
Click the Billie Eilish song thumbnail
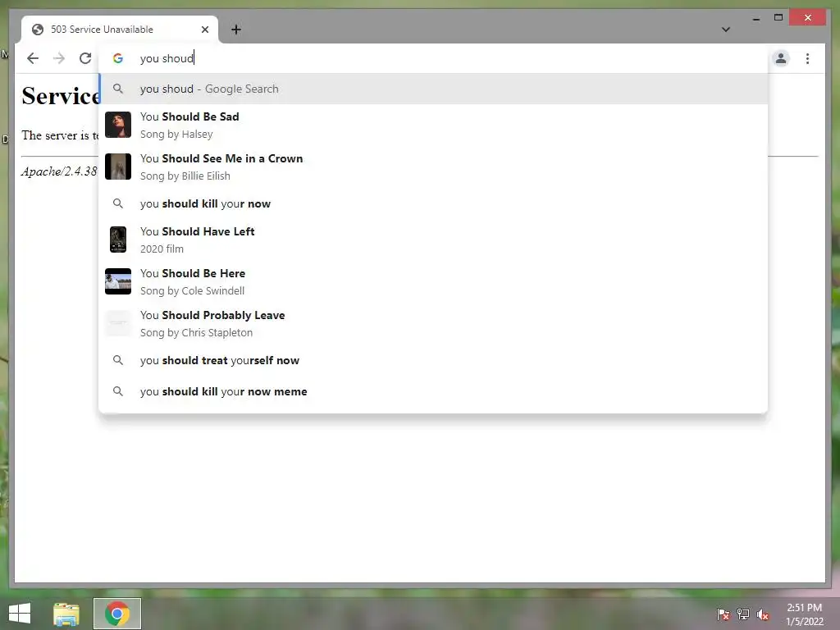[118, 167]
